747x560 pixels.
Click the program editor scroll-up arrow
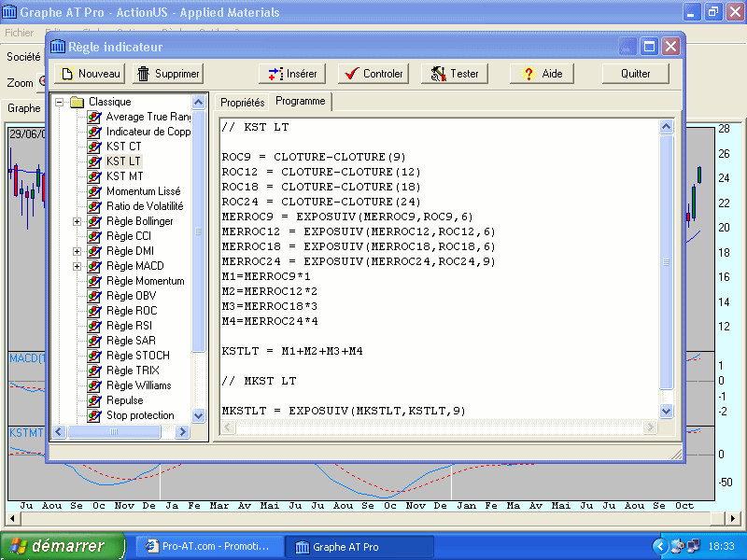click(x=666, y=126)
